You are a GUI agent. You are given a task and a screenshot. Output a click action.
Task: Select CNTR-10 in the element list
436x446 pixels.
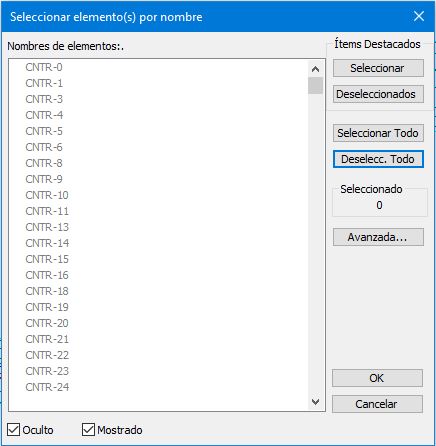47,195
